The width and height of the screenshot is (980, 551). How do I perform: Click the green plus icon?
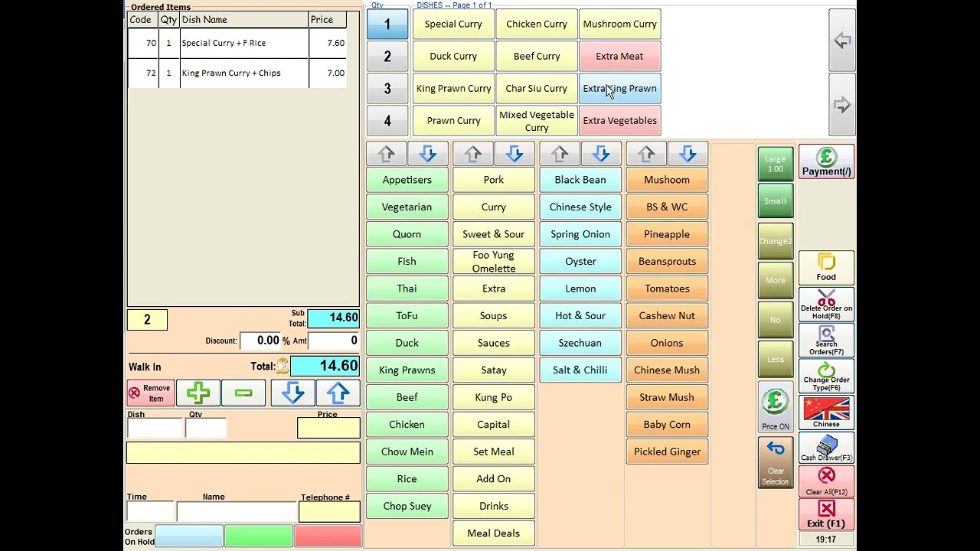[198, 393]
